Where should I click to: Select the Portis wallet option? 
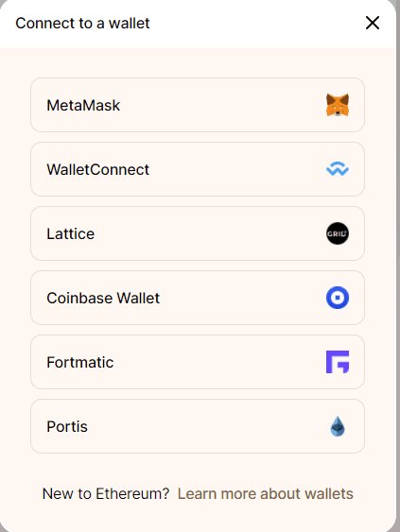click(x=198, y=426)
